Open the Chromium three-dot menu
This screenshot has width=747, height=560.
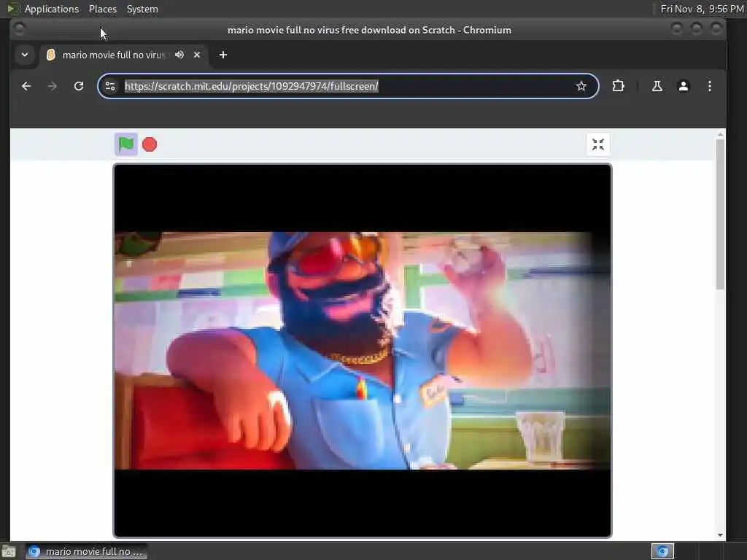[709, 86]
